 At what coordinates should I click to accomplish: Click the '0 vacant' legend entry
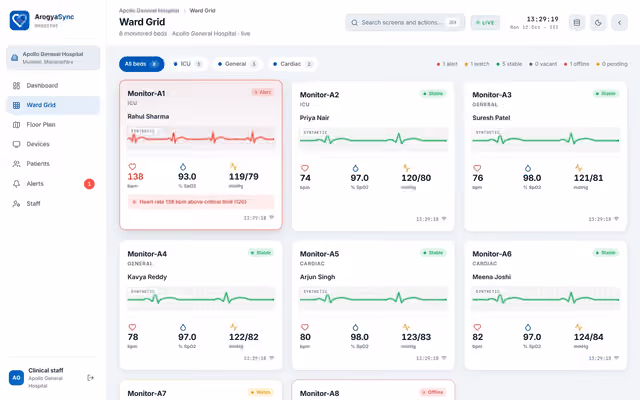point(543,64)
